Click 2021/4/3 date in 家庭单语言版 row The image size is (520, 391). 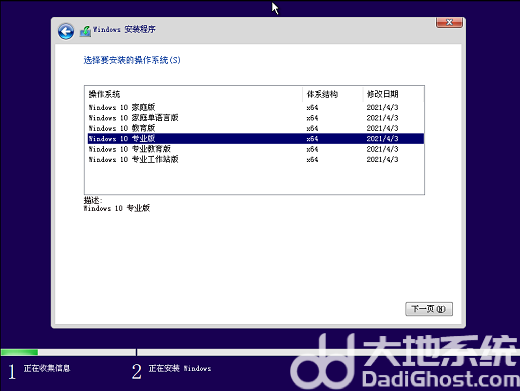[x=382, y=118]
